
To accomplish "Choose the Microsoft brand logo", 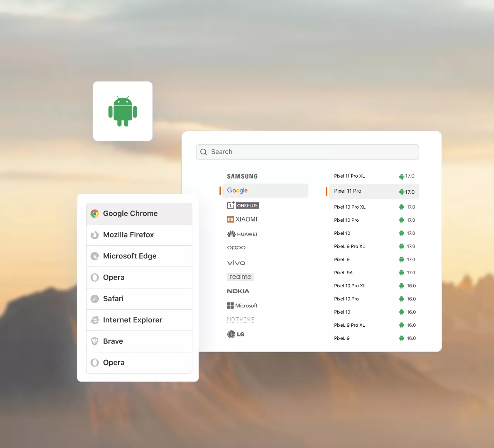I will click(x=242, y=305).
